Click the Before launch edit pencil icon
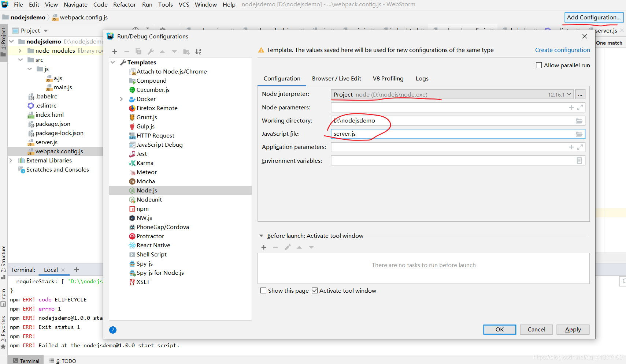The image size is (626, 364). pos(288,247)
